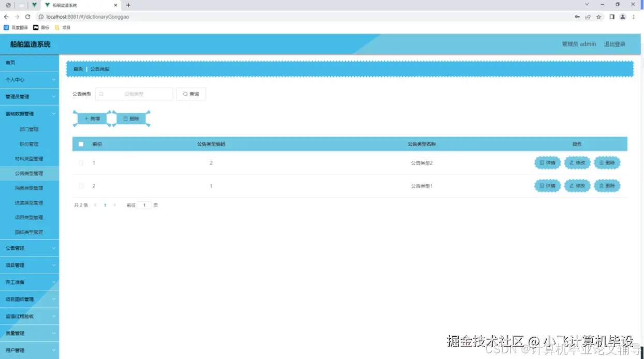The width and height of the screenshot is (644, 359).
Task: Open the 百度翻译 bookmark
Action: (x=15, y=27)
